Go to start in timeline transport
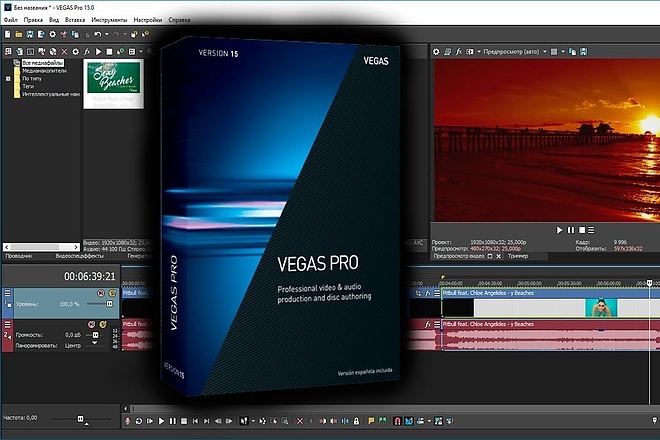The height and width of the screenshot is (440, 660). [x=195, y=421]
